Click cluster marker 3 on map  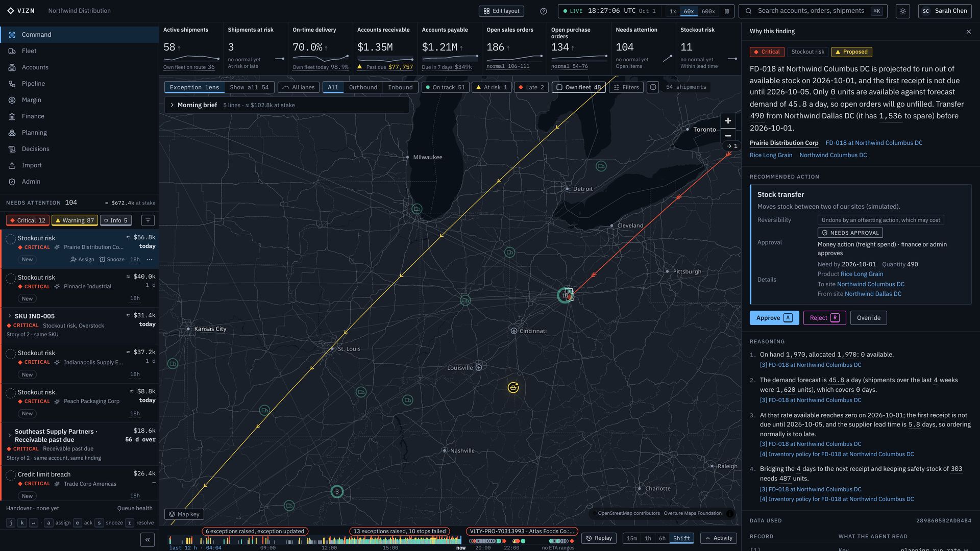tap(337, 492)
